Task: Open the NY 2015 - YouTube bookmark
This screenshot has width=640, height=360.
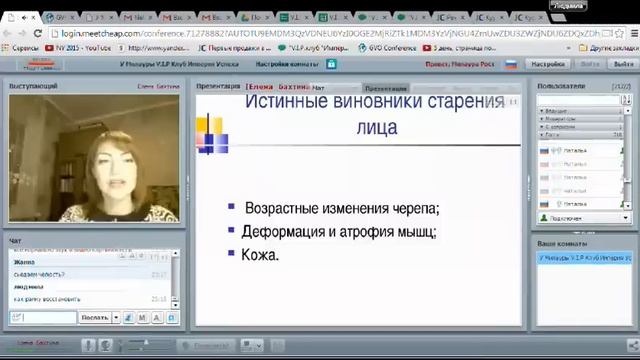Action: pos(78,48)
